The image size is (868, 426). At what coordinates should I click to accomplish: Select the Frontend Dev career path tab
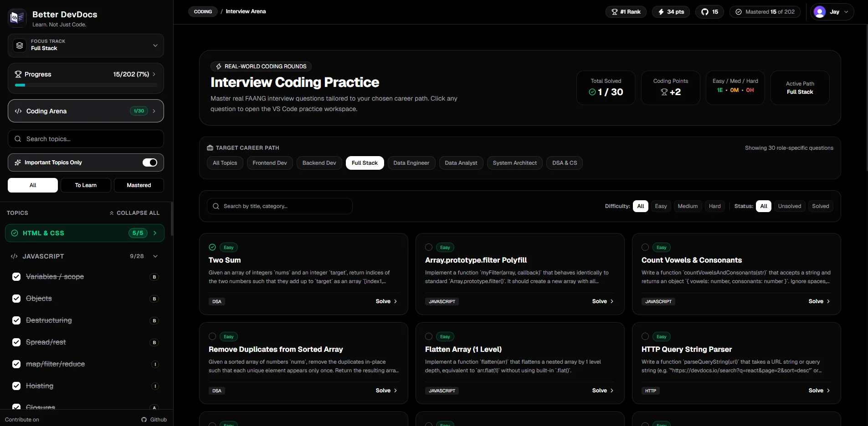pos(270,163)
